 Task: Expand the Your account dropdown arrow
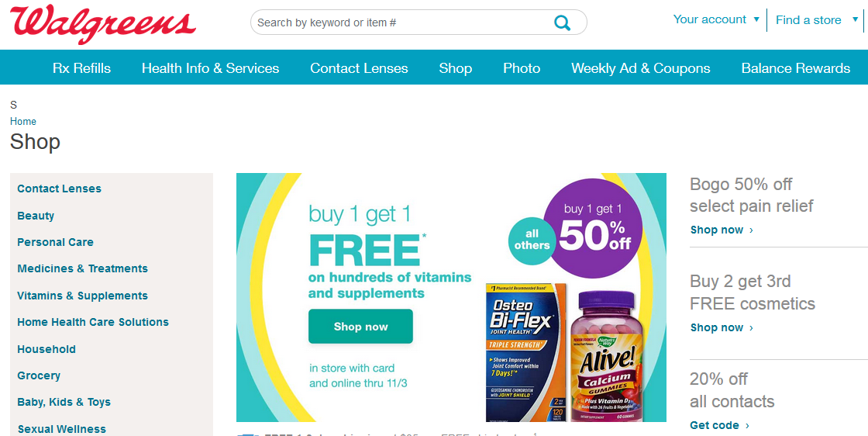(756, 19)
